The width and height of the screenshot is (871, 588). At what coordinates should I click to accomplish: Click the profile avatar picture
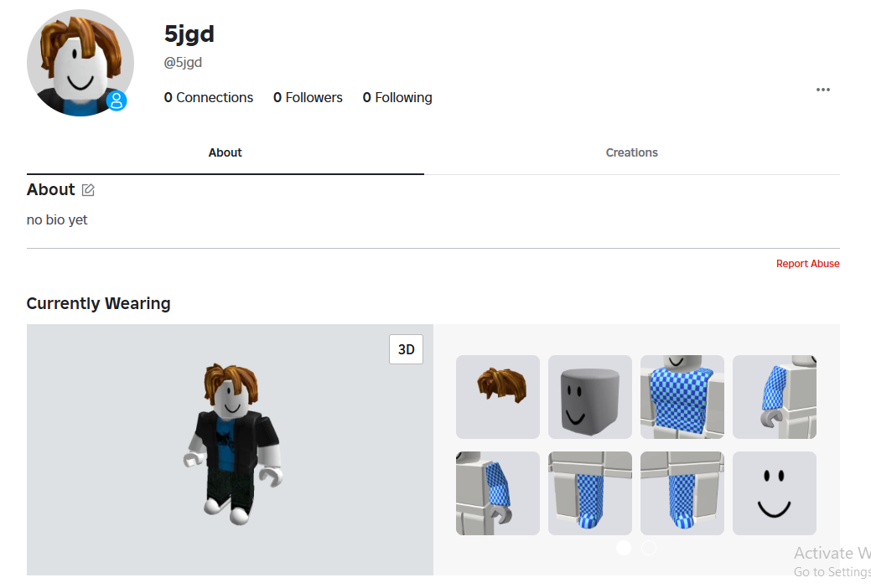click(x=80, y=63)
